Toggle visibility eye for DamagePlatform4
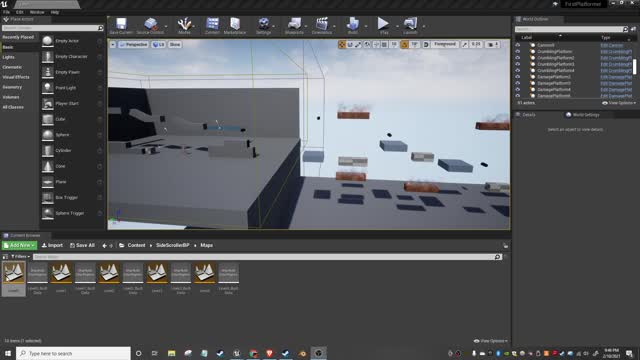Image resolution: width=640 pixels, height=360 pixels. click(518, 89)
